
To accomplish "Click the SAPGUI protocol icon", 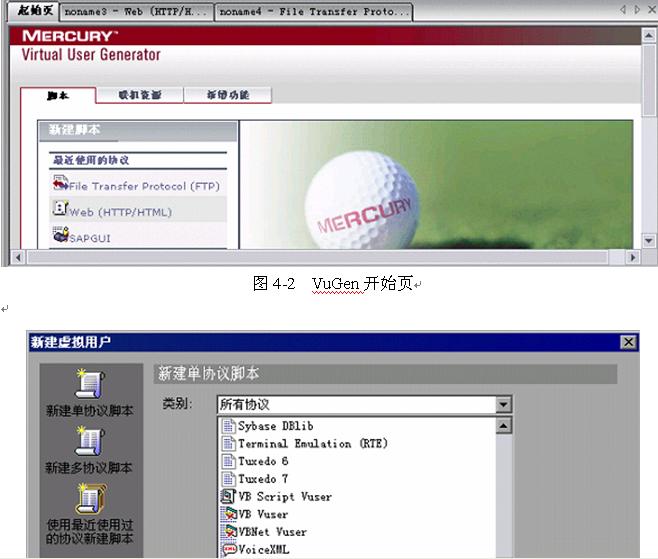I will coord(60,234).
